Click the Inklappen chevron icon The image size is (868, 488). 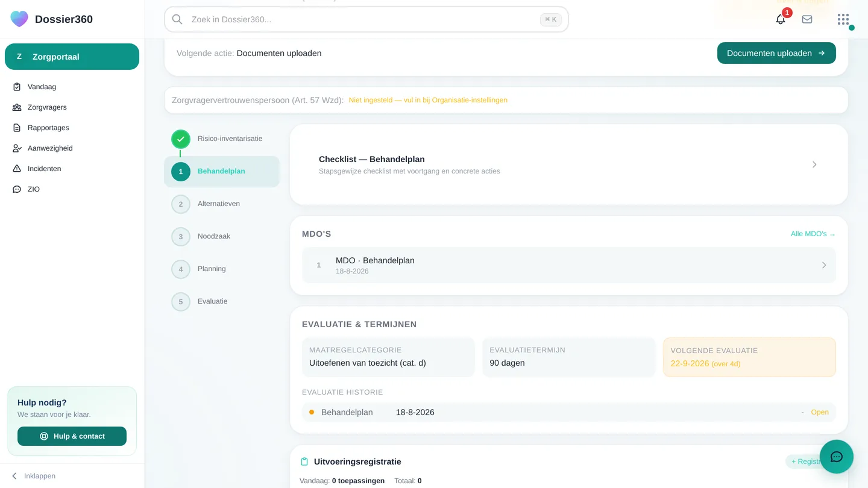[14, 476]
